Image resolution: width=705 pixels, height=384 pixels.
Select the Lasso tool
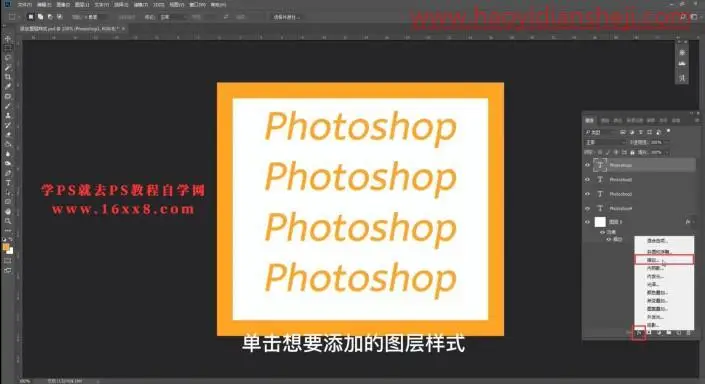(8, 58)
